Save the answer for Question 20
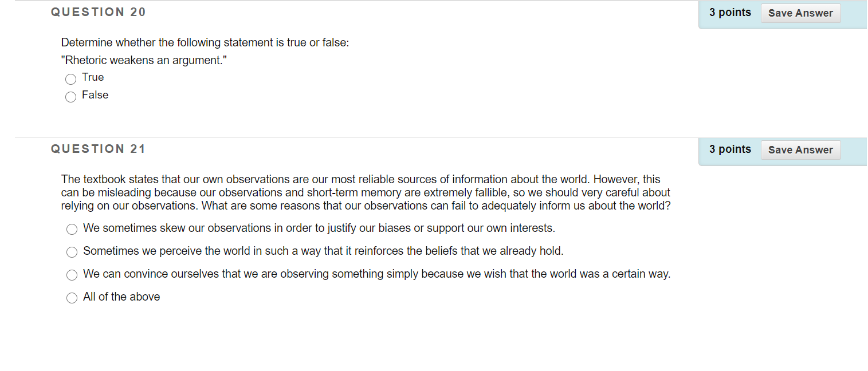The image size is (868, 371). pyautogui.click(x=800, y=13)
